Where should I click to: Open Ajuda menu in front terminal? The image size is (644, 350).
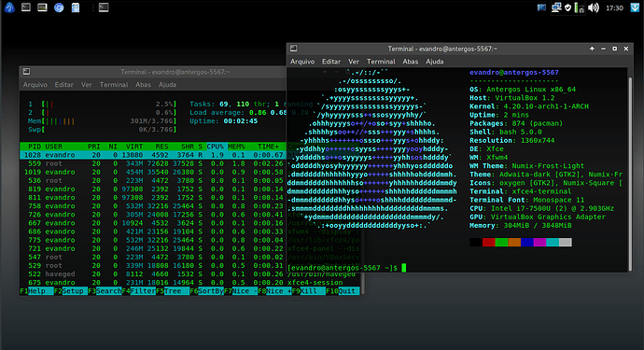coord(435,62)
